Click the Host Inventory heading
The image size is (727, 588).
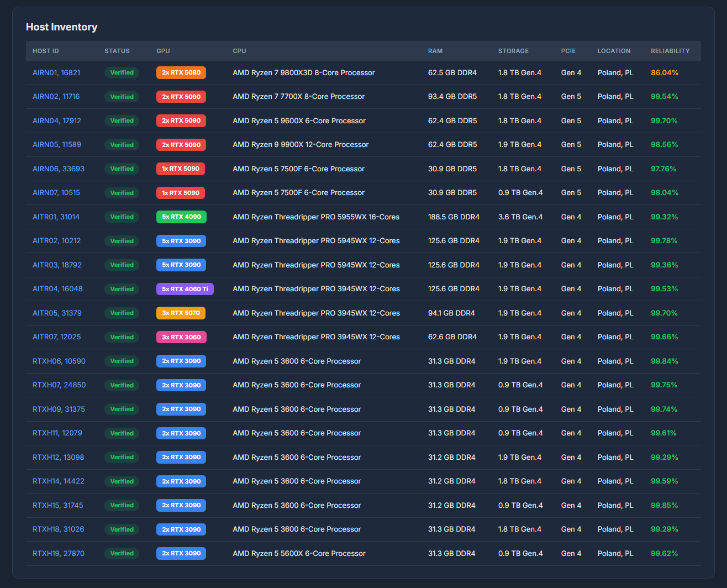(61, 27)
